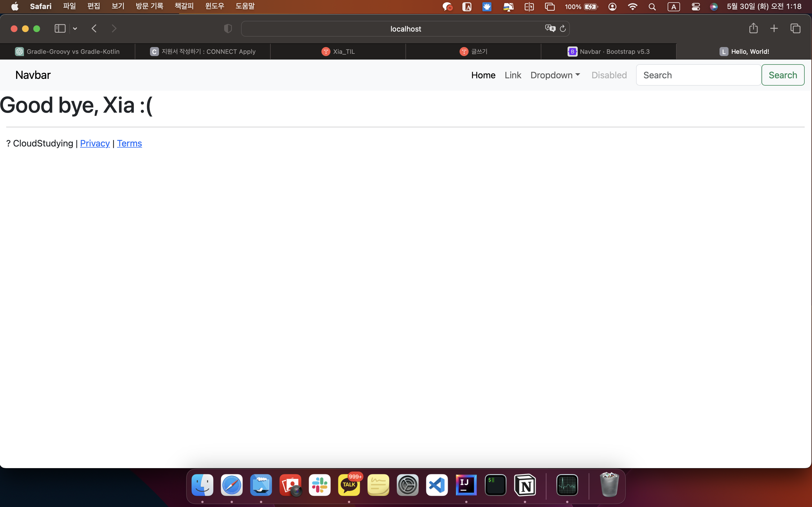812x507 pixels.
Task: Open the input source menu
Action: click(673, 7)
